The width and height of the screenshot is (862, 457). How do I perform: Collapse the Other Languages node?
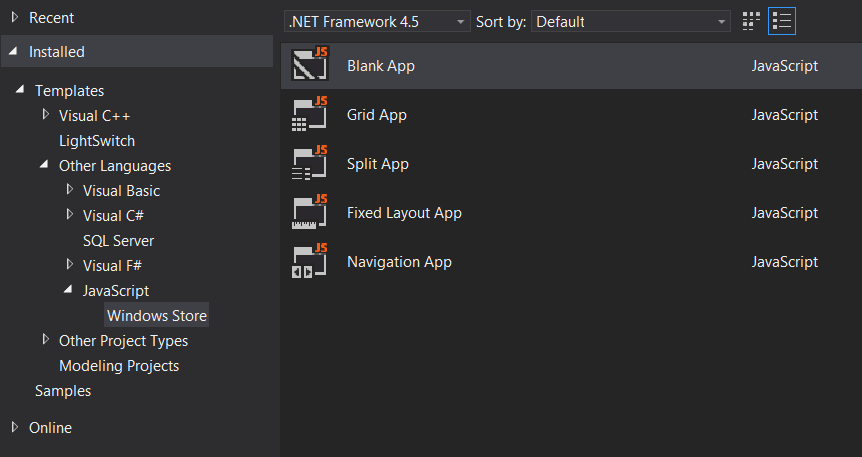(45, 166)
